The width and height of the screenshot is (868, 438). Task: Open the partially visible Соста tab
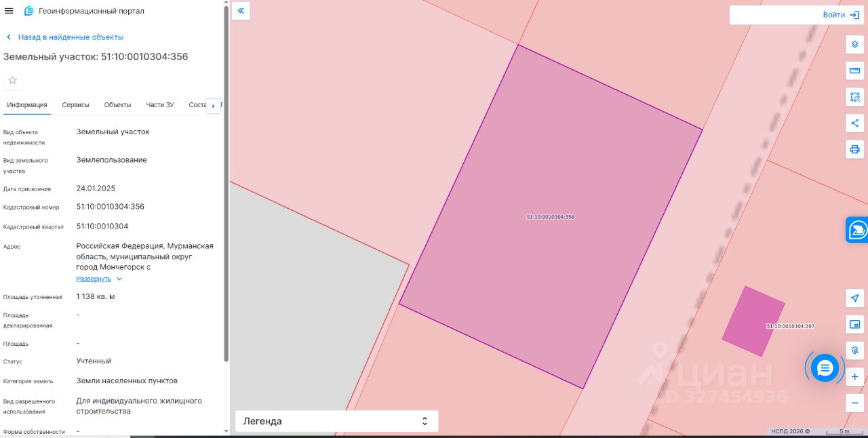click(197, 105)
